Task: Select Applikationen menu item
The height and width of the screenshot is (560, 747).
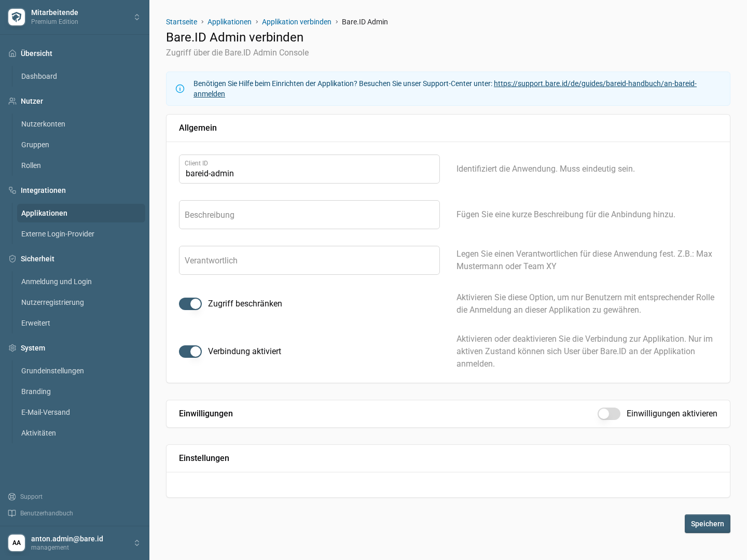Action: 81,213
